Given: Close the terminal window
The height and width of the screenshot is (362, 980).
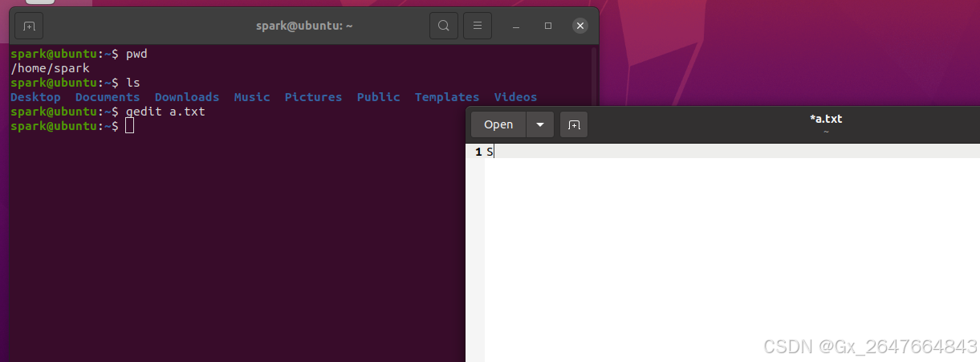Looking at the screenshot, I should [x=580, y=26].
